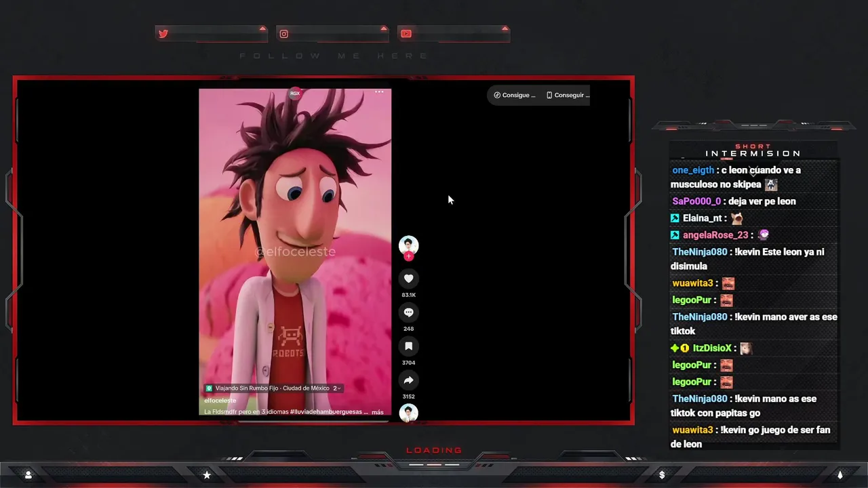Click the rocket icon in bottom-right bar

[x=840, y=475]
